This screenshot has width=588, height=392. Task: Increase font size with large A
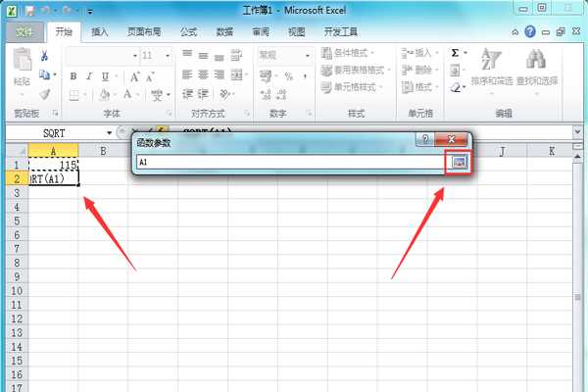tap(134, 77)
